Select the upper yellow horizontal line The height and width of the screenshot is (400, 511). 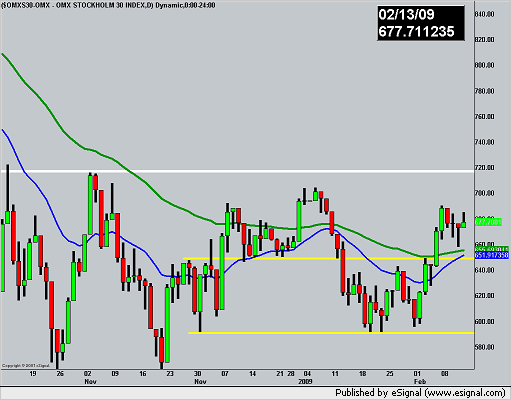coord(328,259)
